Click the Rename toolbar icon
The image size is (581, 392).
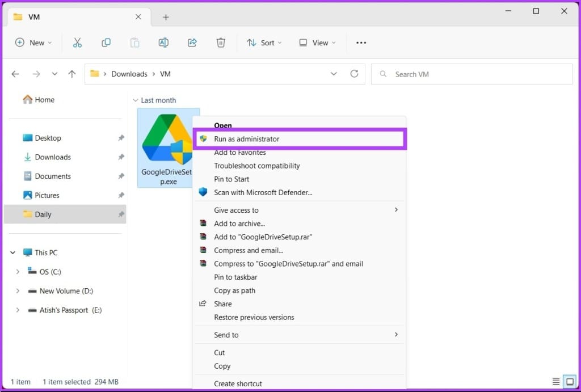click(x=163, y=43)
